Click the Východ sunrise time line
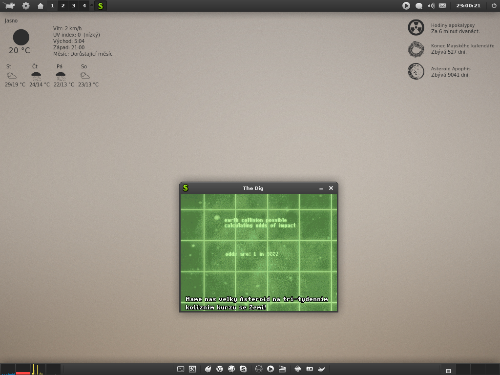The width and height of the screenshot is (500, 375). click(x=69, y=41)
